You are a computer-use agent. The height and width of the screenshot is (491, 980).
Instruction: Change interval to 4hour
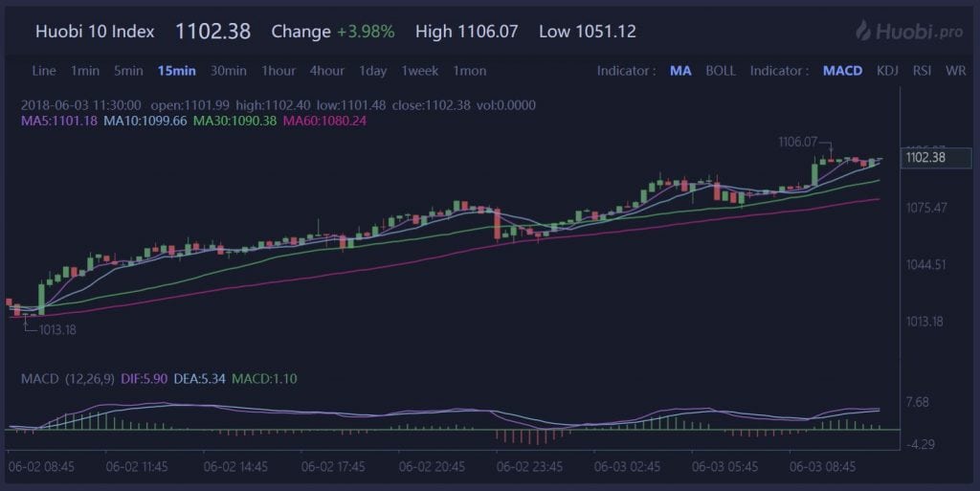[327, 71]
